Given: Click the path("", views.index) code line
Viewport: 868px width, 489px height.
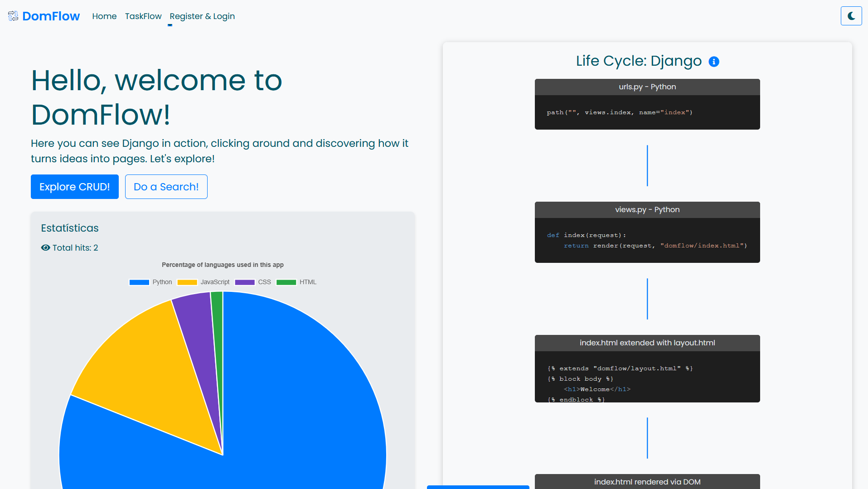Looking at the screenshot, I should tap(620, 112).
